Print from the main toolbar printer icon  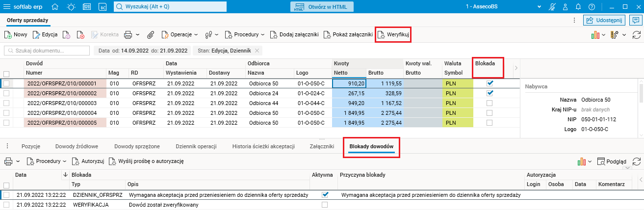coord(128,35)
